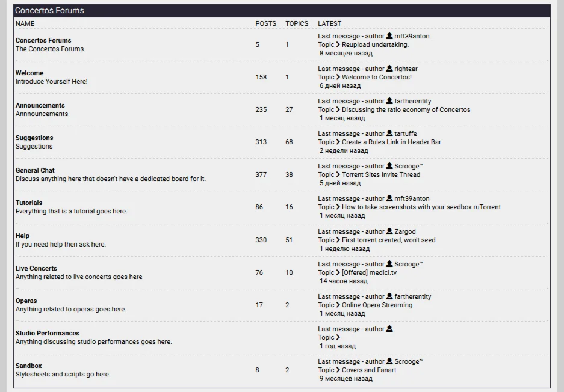The height and width of the screenshot is (392, 564).
Task: Click the chevron before Covers and Fanart
Action: tap(338, 370)
